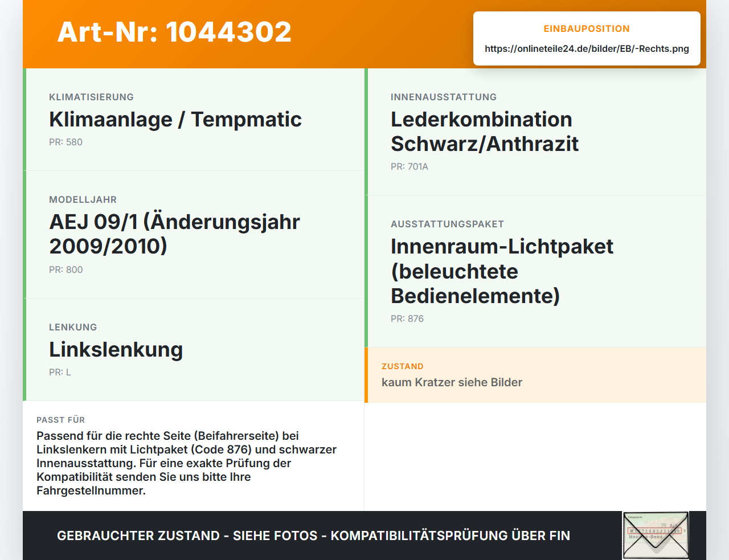Select the Einbauposition label
This screenshot has height=560, width=729.
587,28
